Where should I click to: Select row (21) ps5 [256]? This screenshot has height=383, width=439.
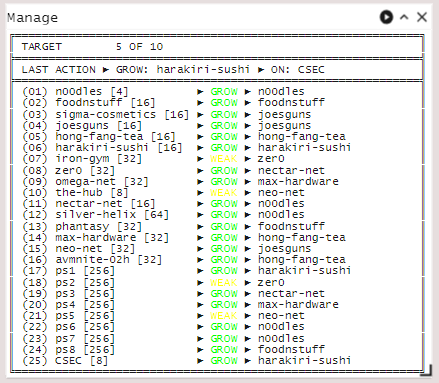pos(187,315)
